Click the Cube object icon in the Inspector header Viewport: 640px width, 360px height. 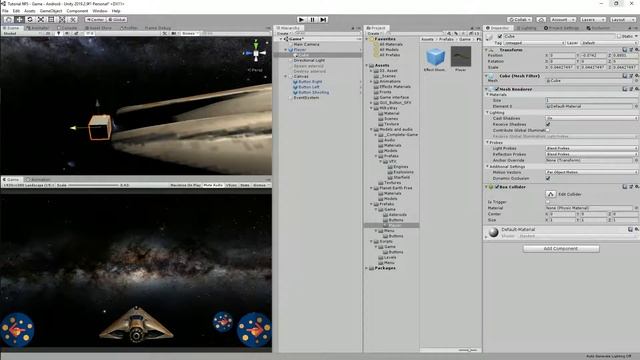(490, 37)
